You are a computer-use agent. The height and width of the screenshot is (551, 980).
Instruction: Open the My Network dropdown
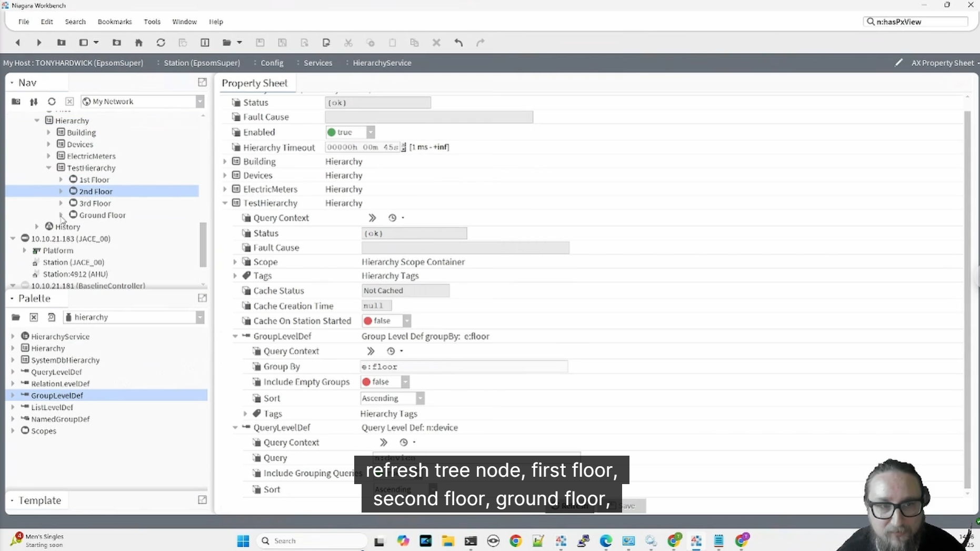(x=200, y=102)
